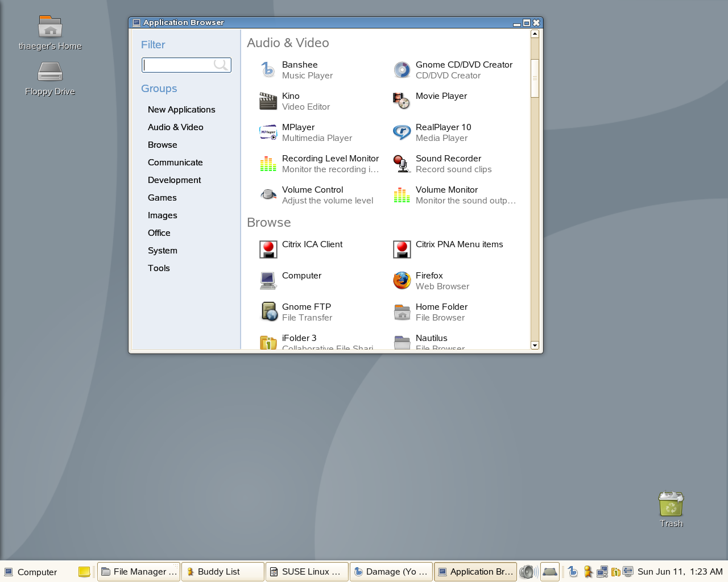728x582 pixels.
Task: Click thaeger's Home desktop icon
Action: click(x=50, y=27)
